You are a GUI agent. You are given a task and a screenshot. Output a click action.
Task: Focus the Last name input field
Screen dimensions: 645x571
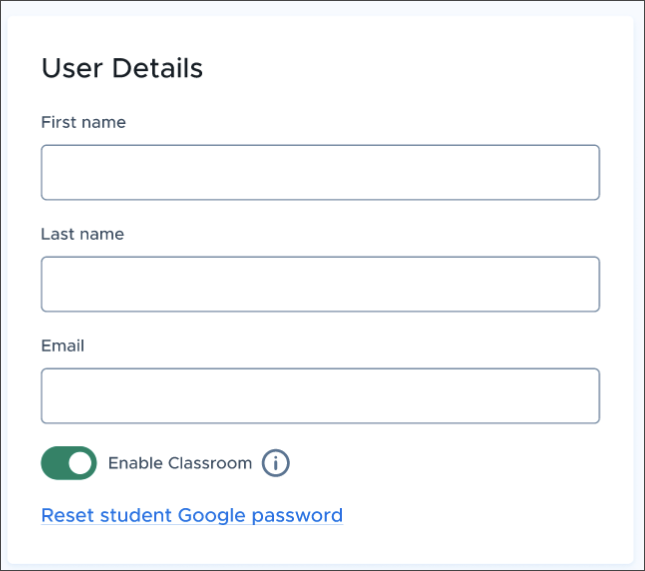(320, 284)
